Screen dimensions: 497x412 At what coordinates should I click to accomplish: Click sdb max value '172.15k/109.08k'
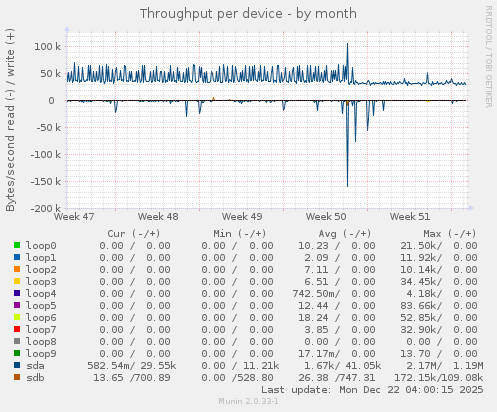(x=439, y=378)
